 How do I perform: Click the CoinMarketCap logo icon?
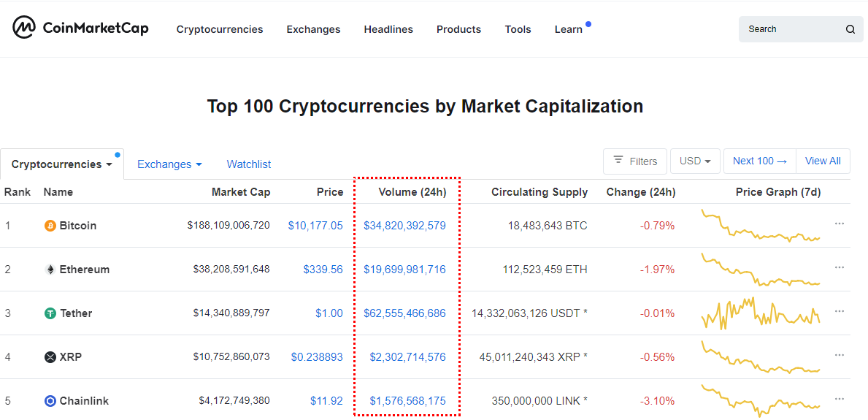coord(24,28)
